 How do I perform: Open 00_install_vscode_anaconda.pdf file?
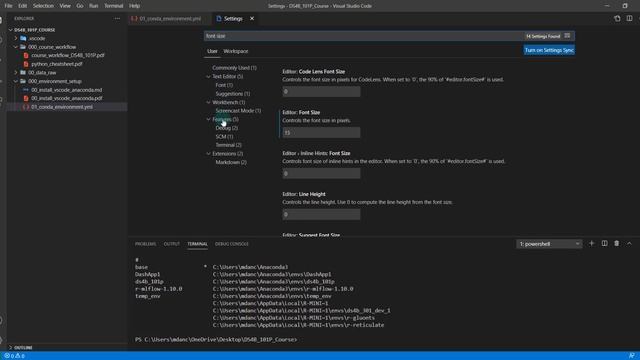67,98
